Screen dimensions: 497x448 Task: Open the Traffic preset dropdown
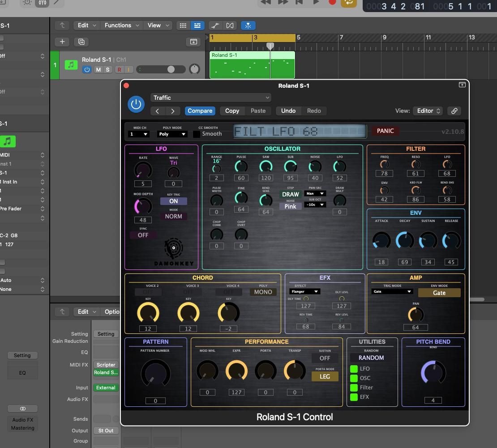[x=211, y=98]
